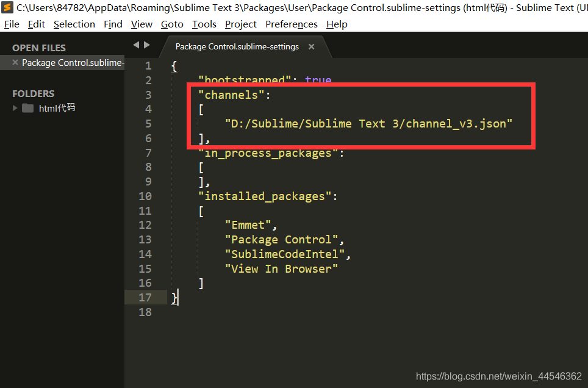Click line number 18 in gutter
The height and width of the screenshot is (388, 588).
[x=145, y=312]
